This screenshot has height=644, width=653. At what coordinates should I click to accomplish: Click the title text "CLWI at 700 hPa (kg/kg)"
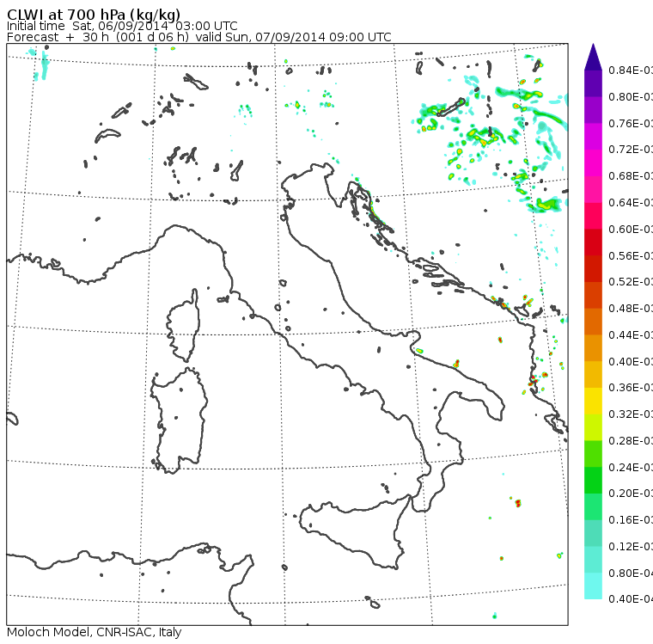pyautogui.click(x=94, y=15)
